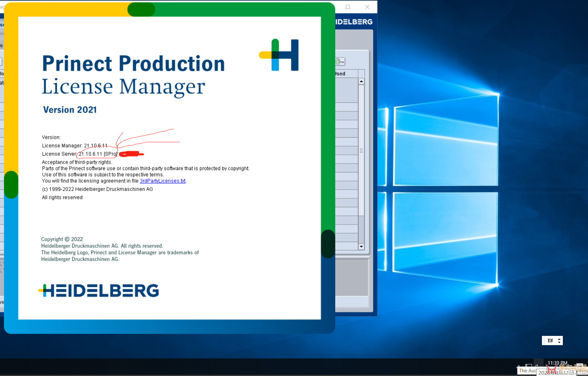Click the license table vertical scrollbar thumb
The width and height of the screenshot is (588, 376).
point(361,150)
